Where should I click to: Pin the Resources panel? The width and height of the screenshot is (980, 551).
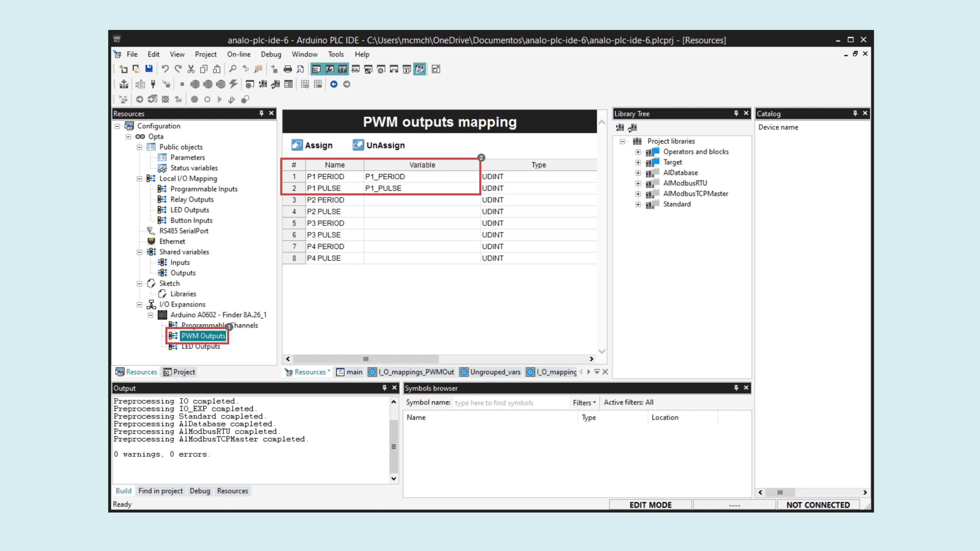(x=261, y=113)
